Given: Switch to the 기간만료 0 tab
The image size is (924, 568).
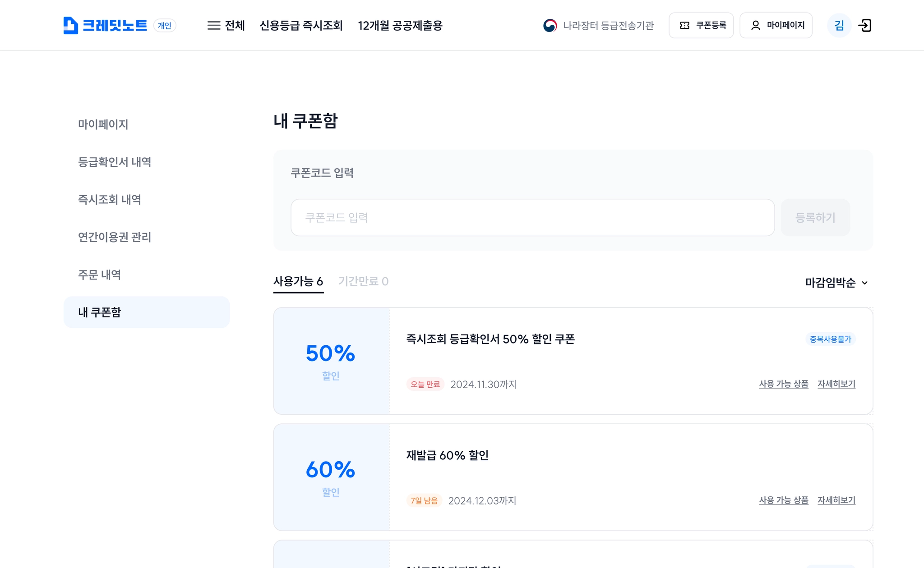Looking at the screenshot, I should tap(364, 281).
